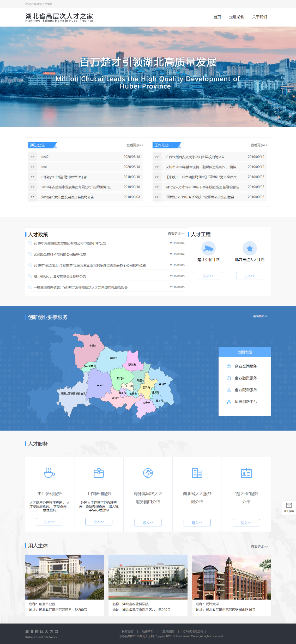The image size is (296, 644).
Task: Enter 地方重点人才计划 via 进入 button
Action: tap(250, 276)
